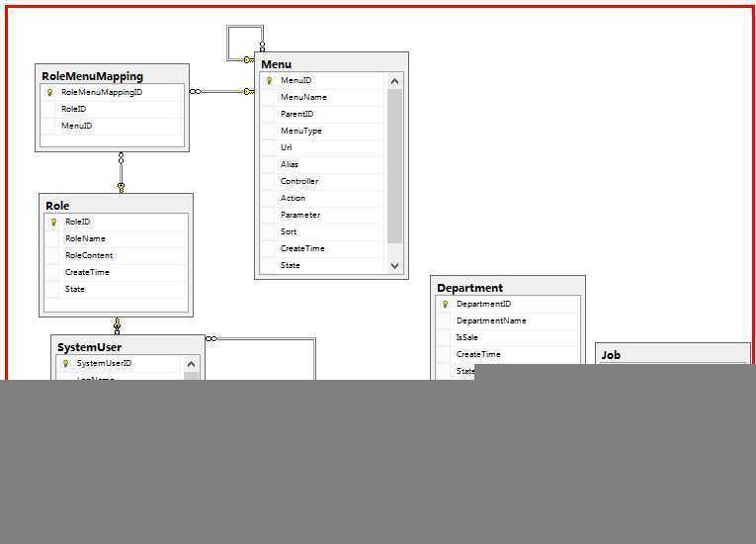This screenshot has width=756, height=544.
Task: Click the Role-to-SystemUser relationship key endpoint
Action: point(118,322)
